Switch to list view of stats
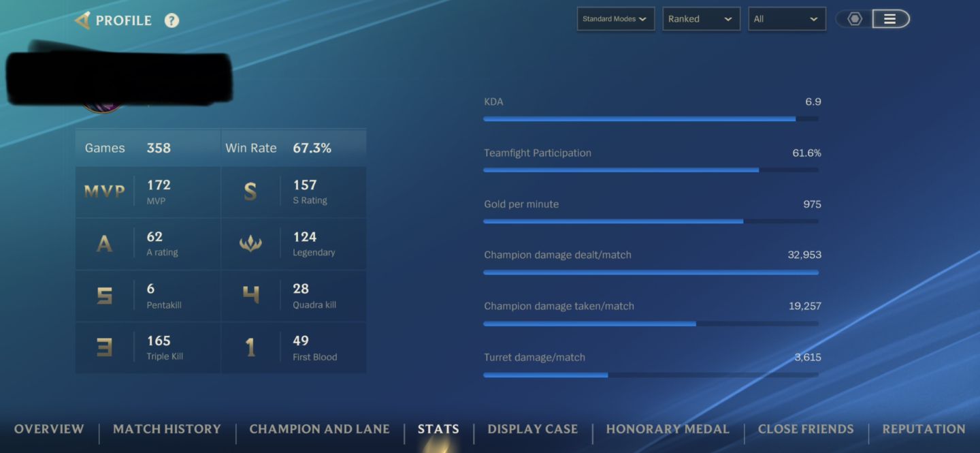This screenshot has height=453, width=980. pos(890,19)
